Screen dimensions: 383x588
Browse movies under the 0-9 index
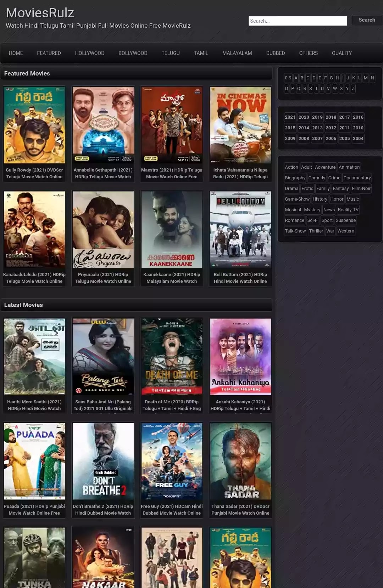click(288, 78)
